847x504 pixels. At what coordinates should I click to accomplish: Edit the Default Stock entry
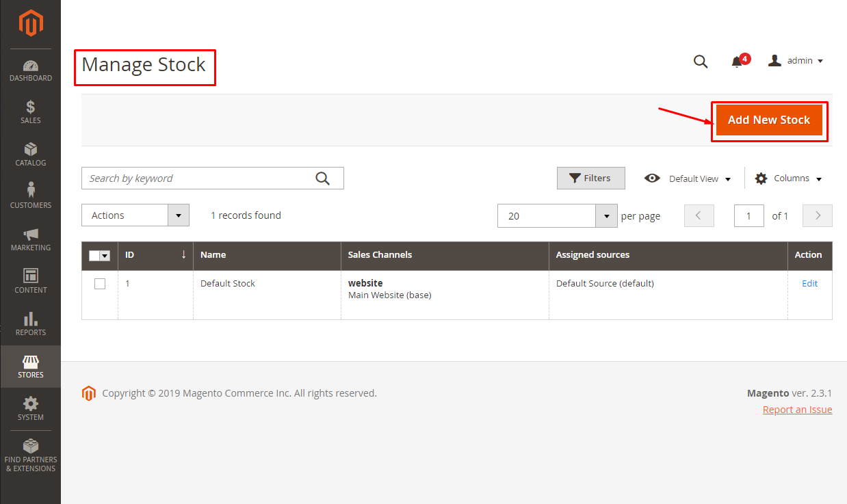809,283
